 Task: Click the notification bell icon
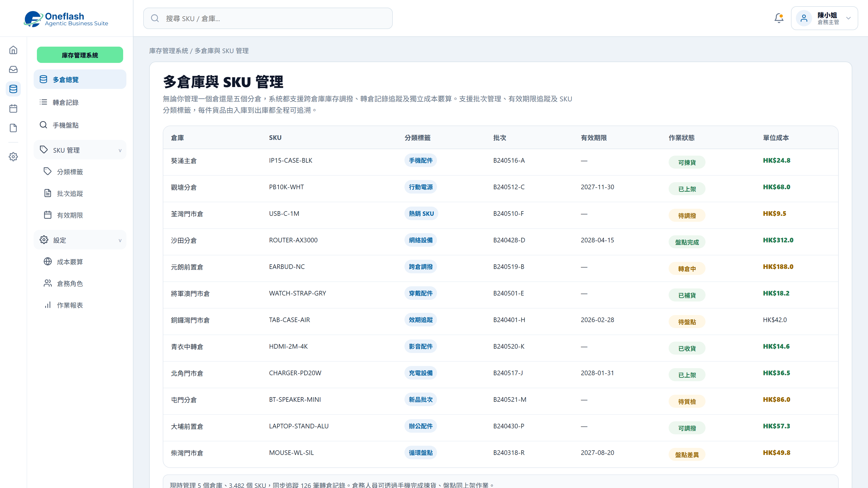pos(779,18)
